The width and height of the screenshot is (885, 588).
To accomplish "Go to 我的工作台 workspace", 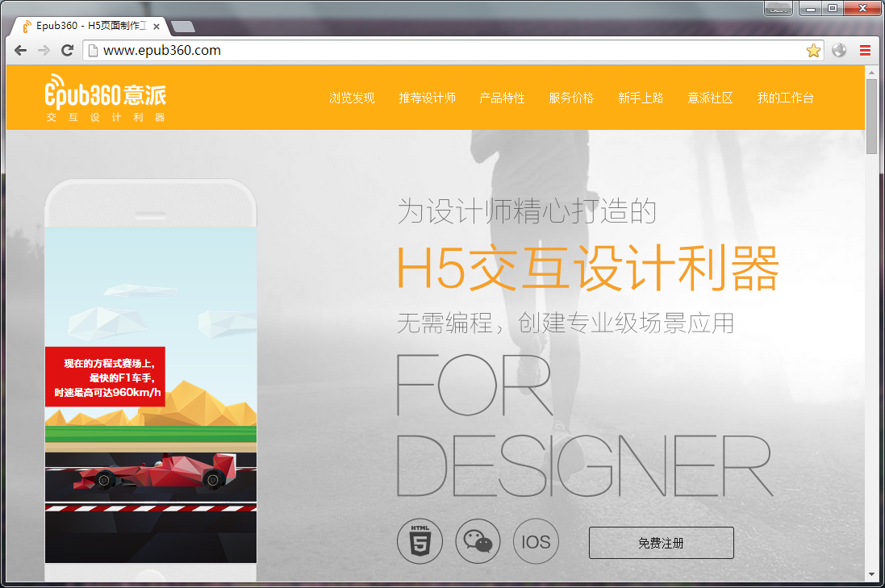I will coord(785,98).
